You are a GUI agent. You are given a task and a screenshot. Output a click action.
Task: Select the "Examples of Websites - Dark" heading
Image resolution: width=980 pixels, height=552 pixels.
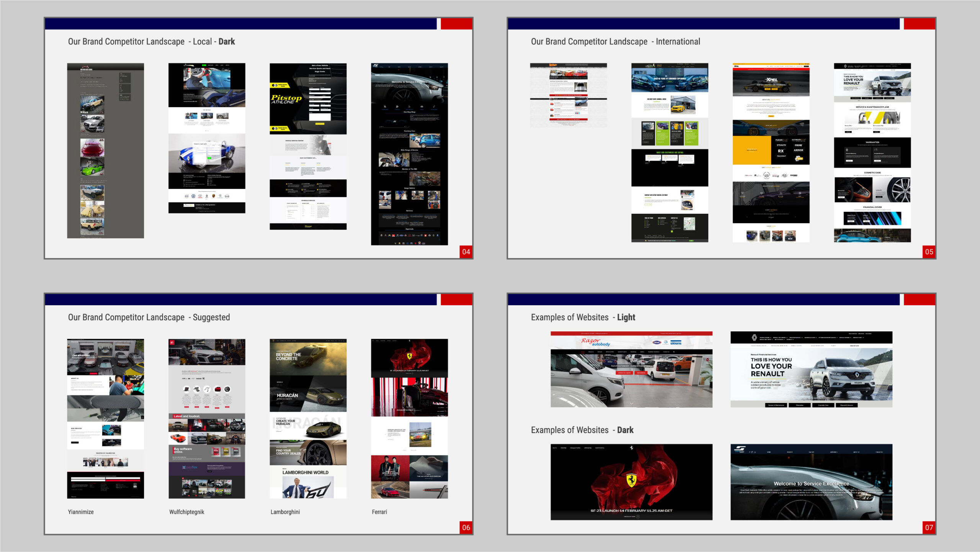click(x=582, y=430)
